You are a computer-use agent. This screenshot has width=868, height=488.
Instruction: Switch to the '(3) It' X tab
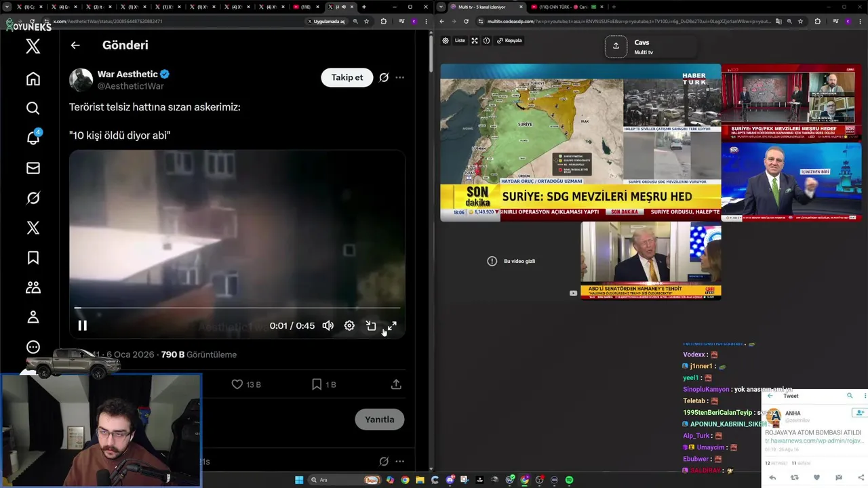pyautogui.click(x=98, y=7)
